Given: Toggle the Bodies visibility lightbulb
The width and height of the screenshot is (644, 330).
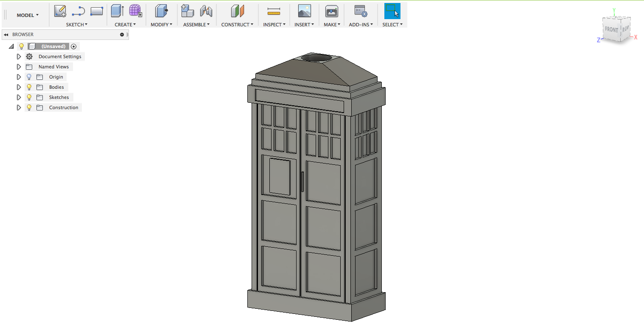Looking at the screenshot, I should tap(29, 87).
